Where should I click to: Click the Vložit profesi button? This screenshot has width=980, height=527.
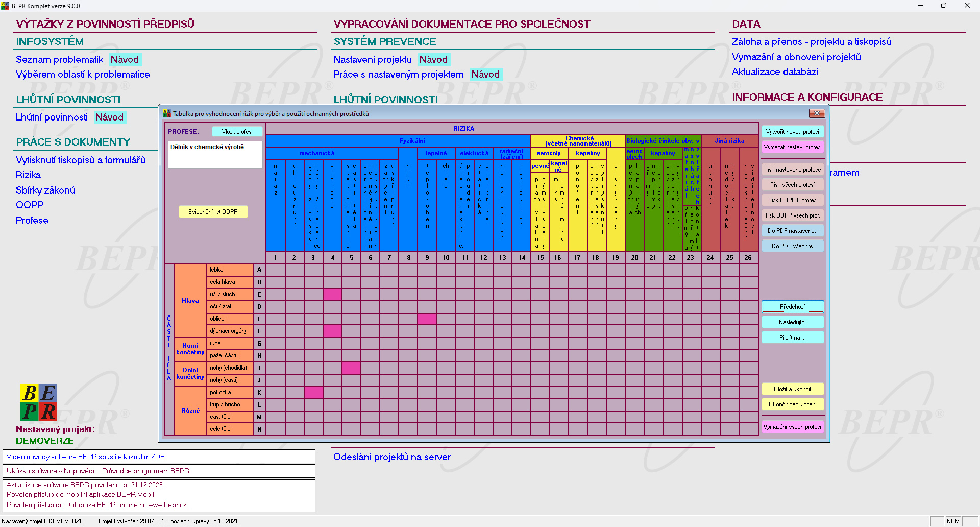click(237, 132)
